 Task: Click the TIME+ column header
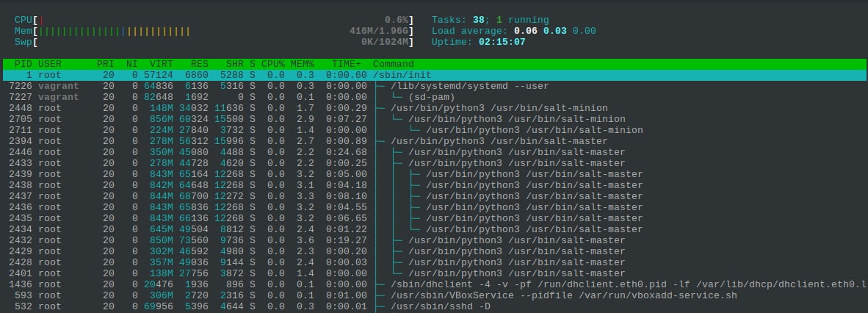pos(346,64)
